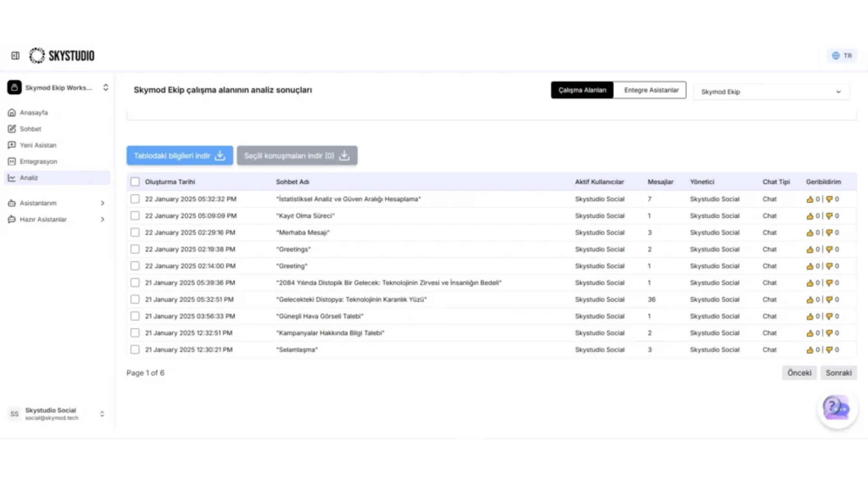Select the Çalışma Alanları tab
868x488 pixels.
(582, 90)
